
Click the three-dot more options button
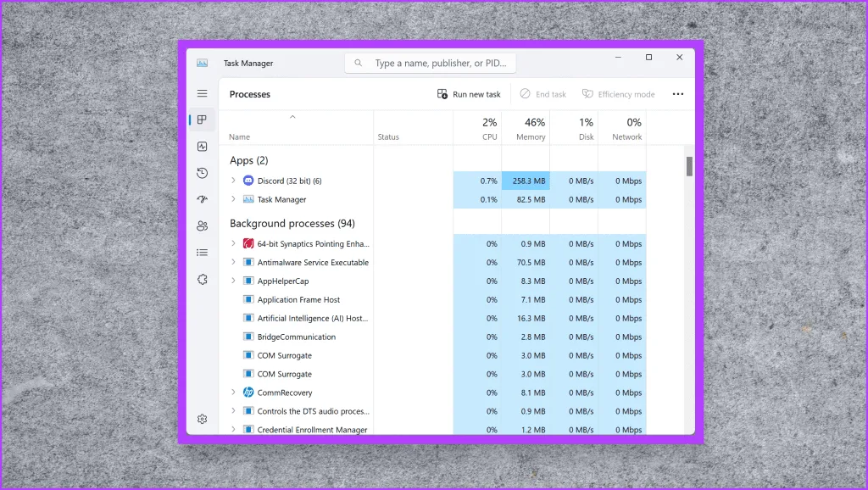pos(677,94)
